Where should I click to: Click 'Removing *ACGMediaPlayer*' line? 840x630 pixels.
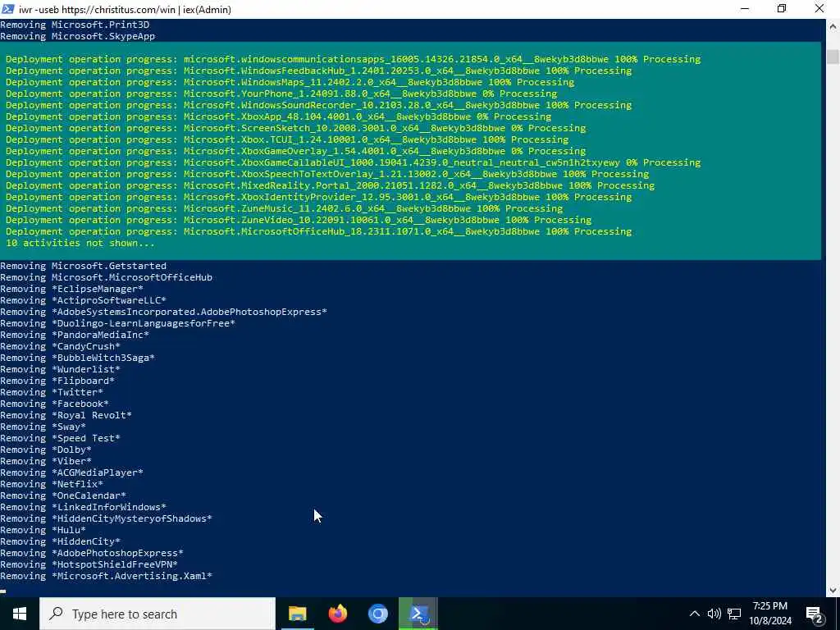pyautogui.click(x=72, y=473)
